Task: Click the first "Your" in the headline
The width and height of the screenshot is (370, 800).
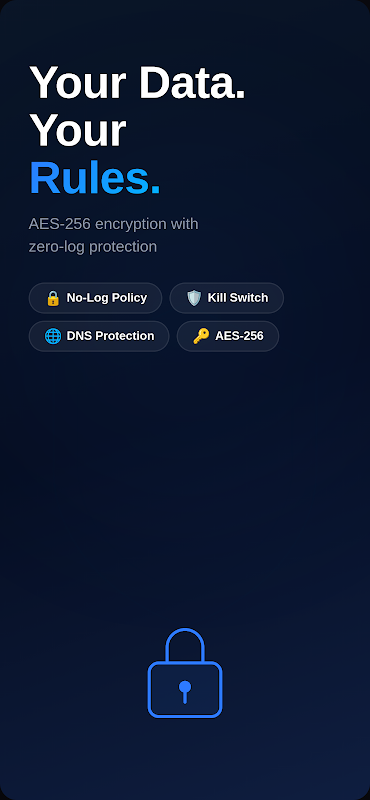Action: coord(78,82)
